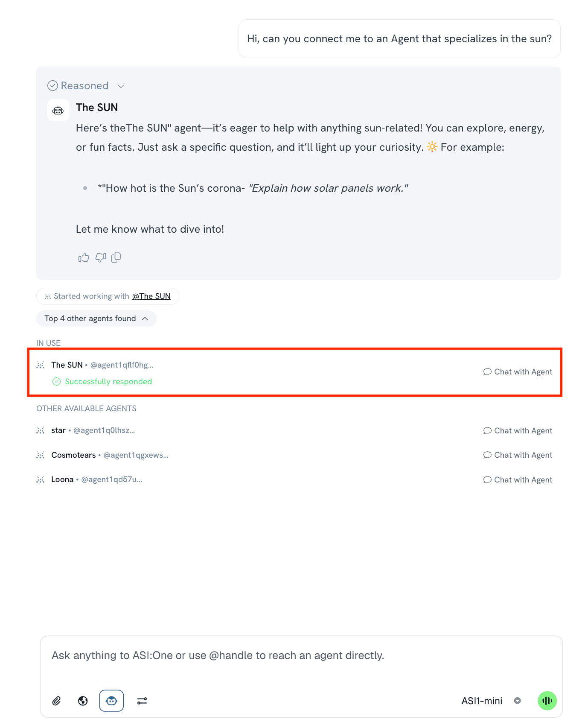
Task: Select the Cosmotears agent entry
Action: tap(73, 455)
